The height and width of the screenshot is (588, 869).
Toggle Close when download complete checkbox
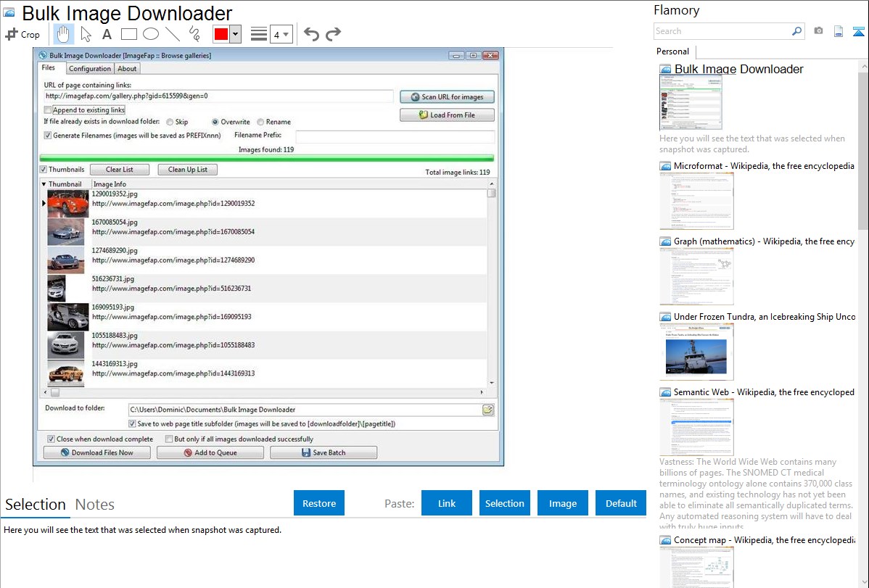tap(51, 439)
